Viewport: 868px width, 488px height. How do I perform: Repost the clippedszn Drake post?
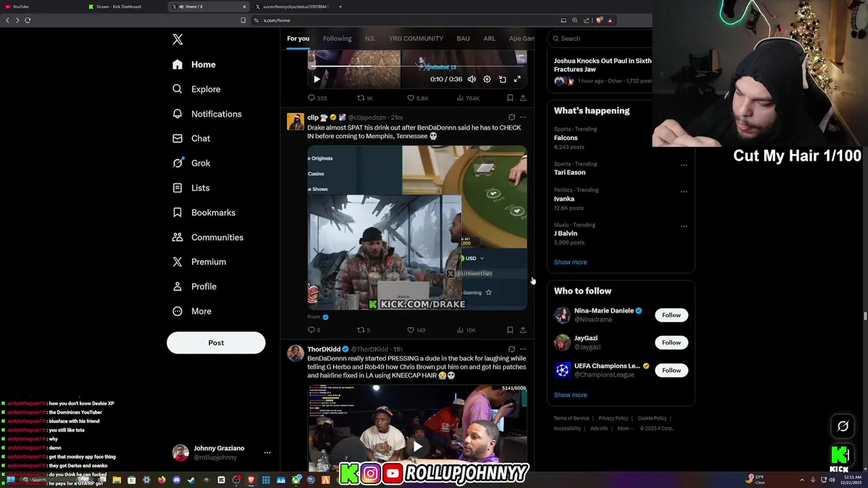click(x=363, y=330)
